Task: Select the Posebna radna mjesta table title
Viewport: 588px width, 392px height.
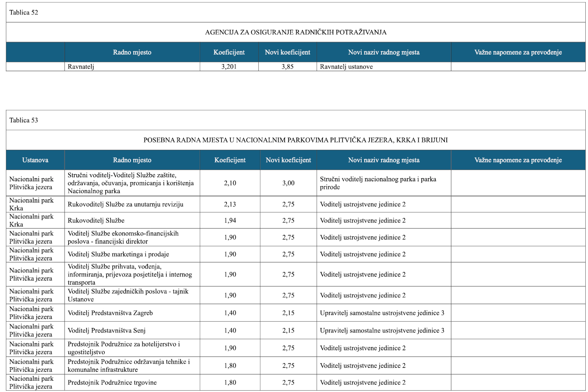Action: [295, 140]
